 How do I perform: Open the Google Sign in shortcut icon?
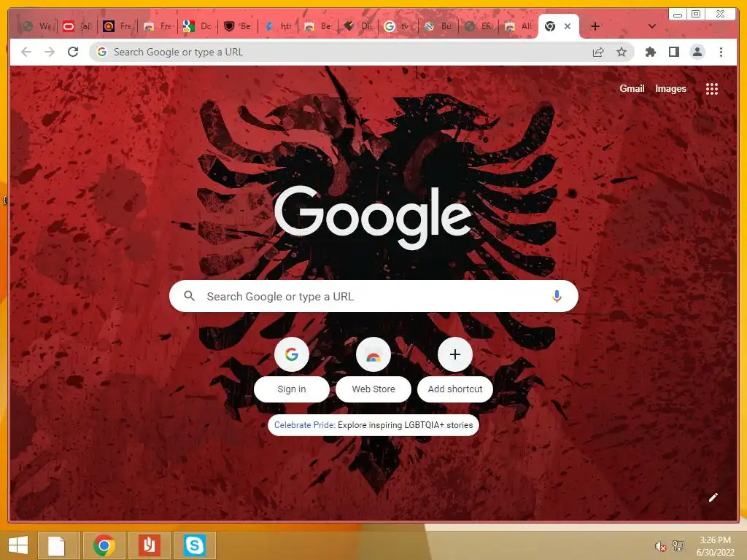292,354
